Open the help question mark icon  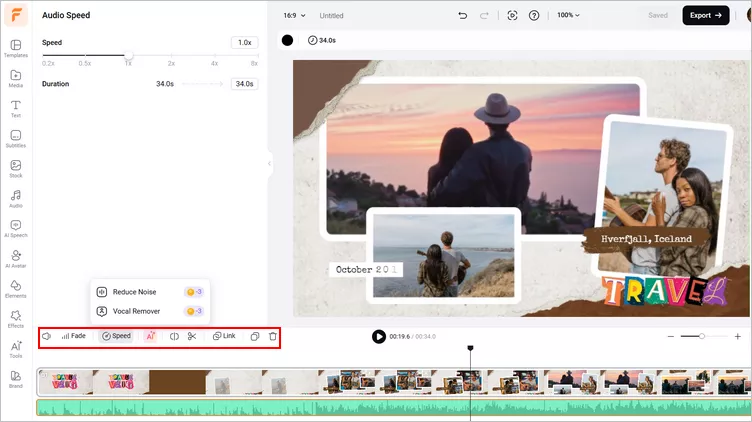[534, 15]
